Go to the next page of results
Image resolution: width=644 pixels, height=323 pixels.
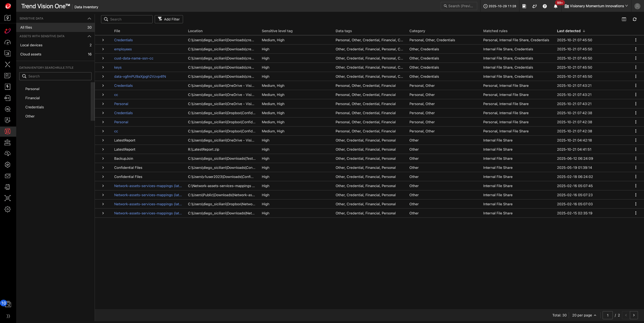[634, 315]
